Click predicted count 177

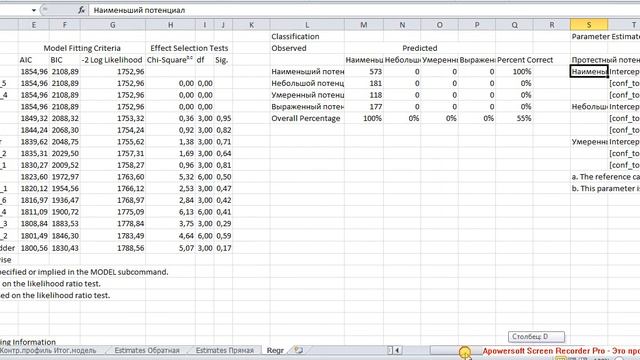tap(375, 107)
